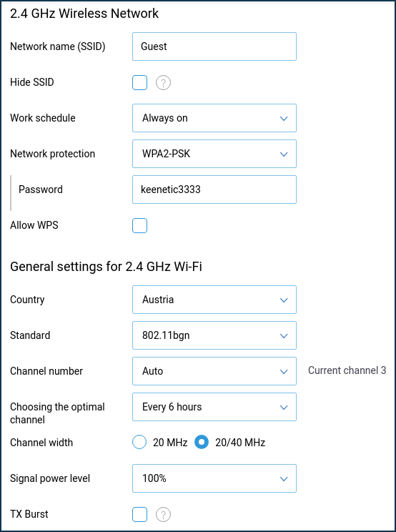Click the chevron arrow in Country dropdown
Image resolution: width=396 pixels, height=532 pixels.
284,300
